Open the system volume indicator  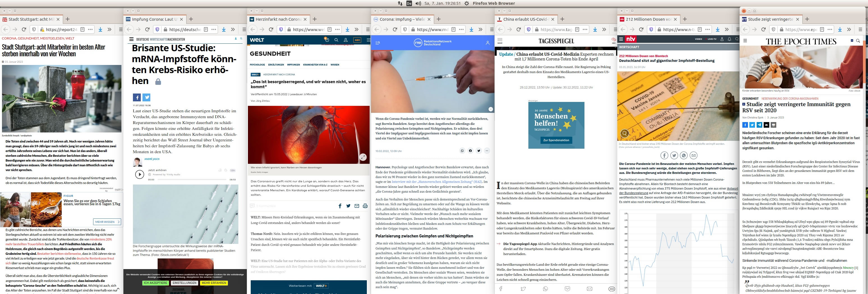418,3
